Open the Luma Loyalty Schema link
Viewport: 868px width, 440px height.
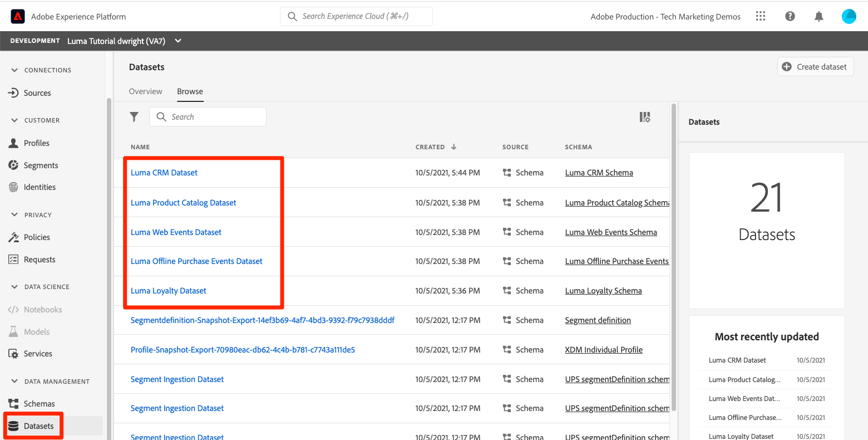604,291
